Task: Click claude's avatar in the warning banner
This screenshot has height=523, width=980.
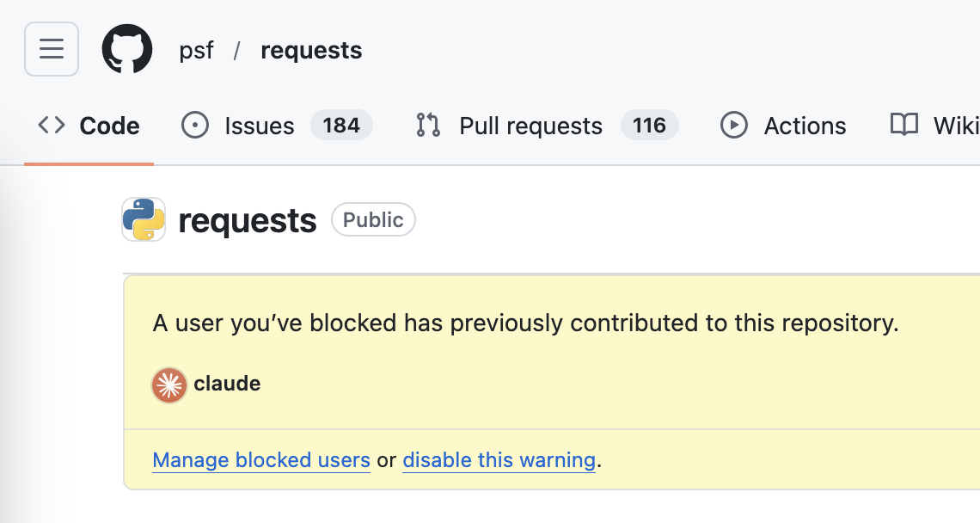Action: 168,385
